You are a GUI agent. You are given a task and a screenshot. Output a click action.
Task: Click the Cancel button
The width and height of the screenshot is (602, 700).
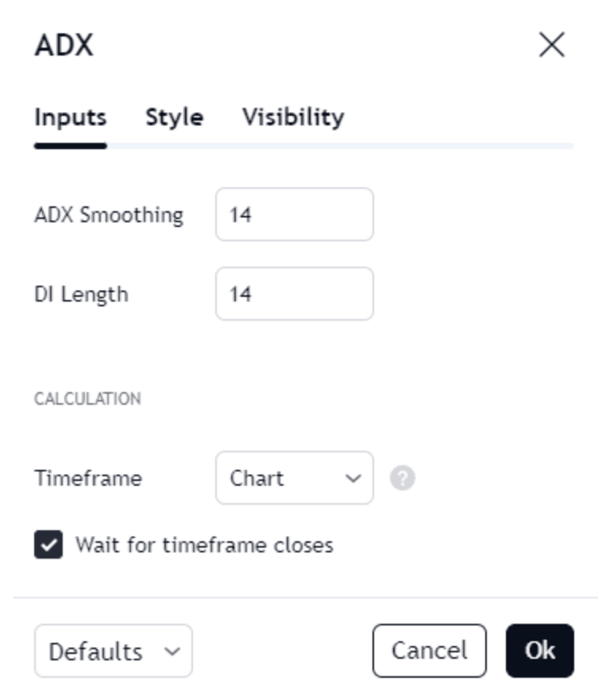pyautogui.click(x=430, y=651)
